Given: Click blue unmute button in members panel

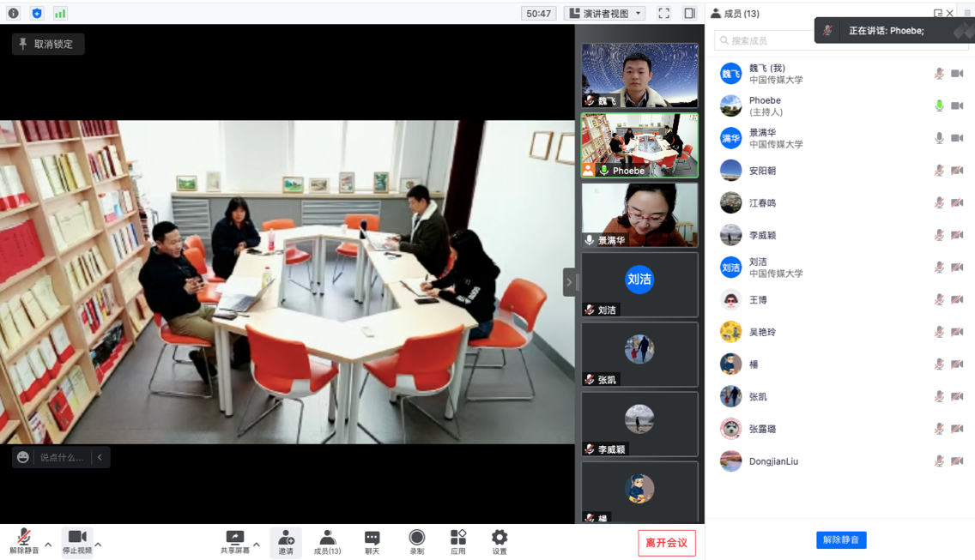Looking at the screenshot, I should pyautogui.click(x=840, y=539).
